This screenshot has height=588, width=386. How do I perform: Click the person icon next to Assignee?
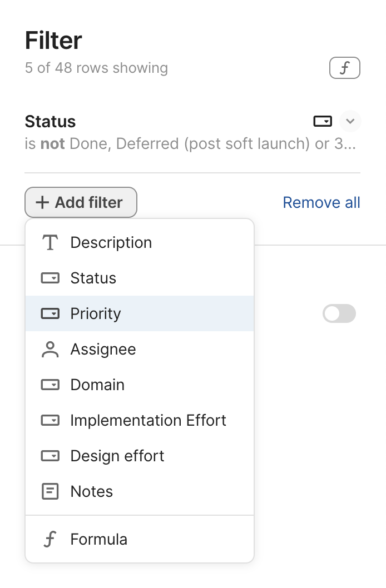pos(50,350)
